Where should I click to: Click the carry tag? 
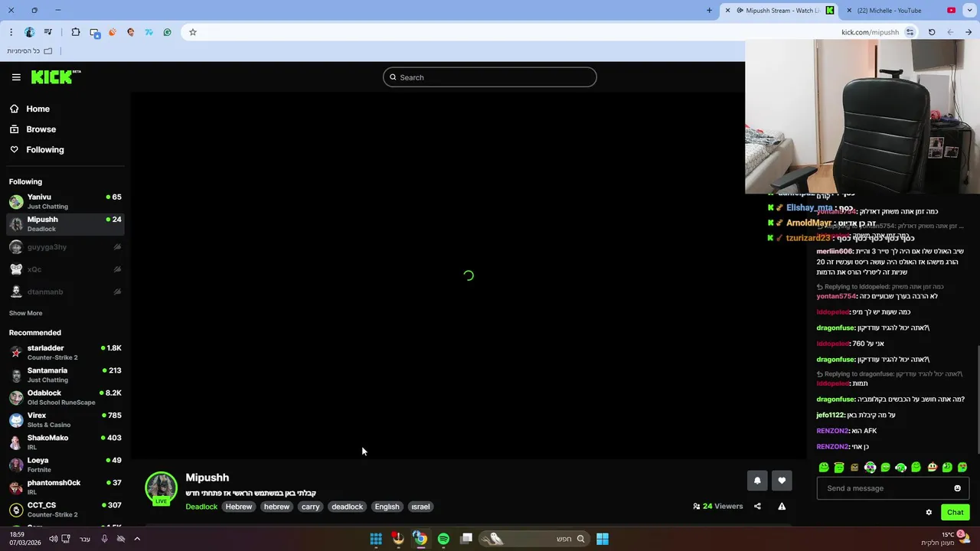310,507
